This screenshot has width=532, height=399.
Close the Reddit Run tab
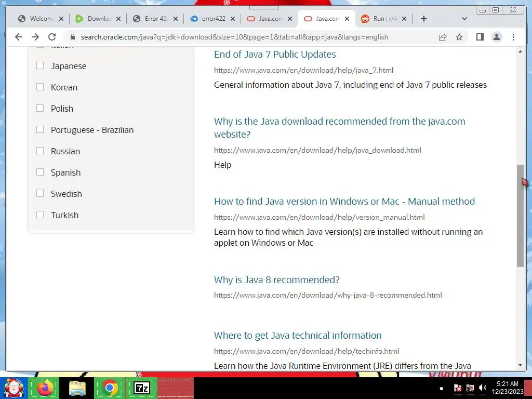tap(404, 19)
